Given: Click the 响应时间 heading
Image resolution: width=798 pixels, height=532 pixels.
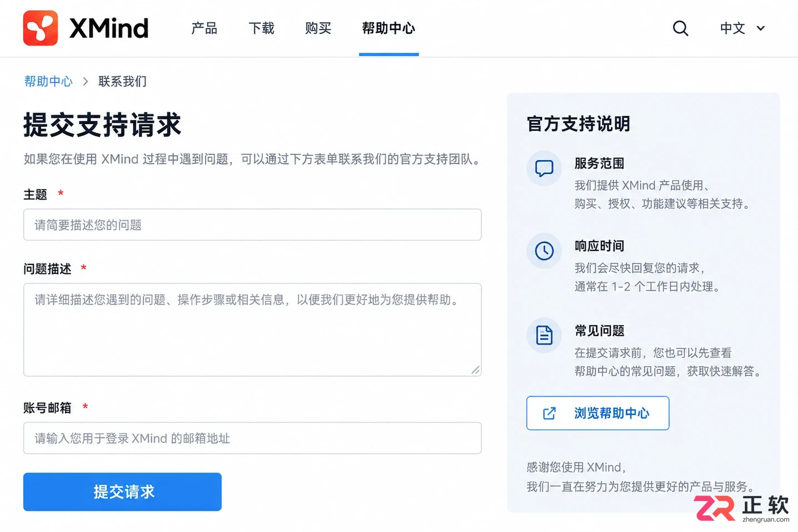Looking at the screenshot, I should (x=600, y=246).
